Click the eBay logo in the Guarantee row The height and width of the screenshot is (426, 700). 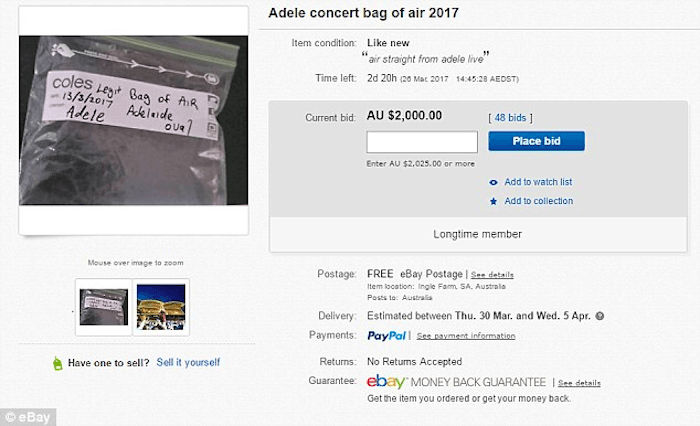point(387,382)
